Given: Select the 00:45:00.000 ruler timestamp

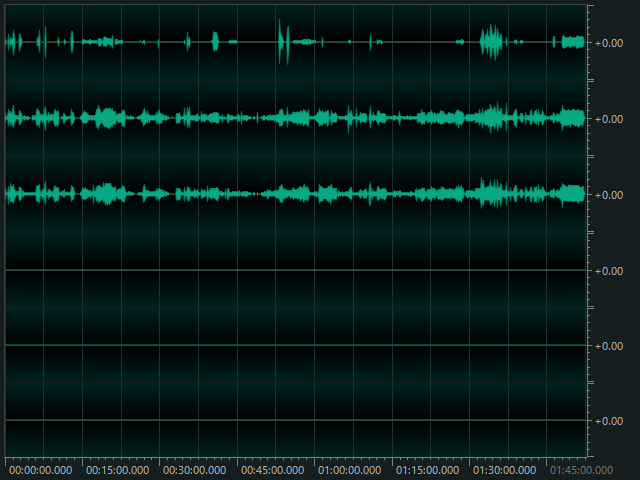Looking at the screenshot, I should [x=272, y=470].
